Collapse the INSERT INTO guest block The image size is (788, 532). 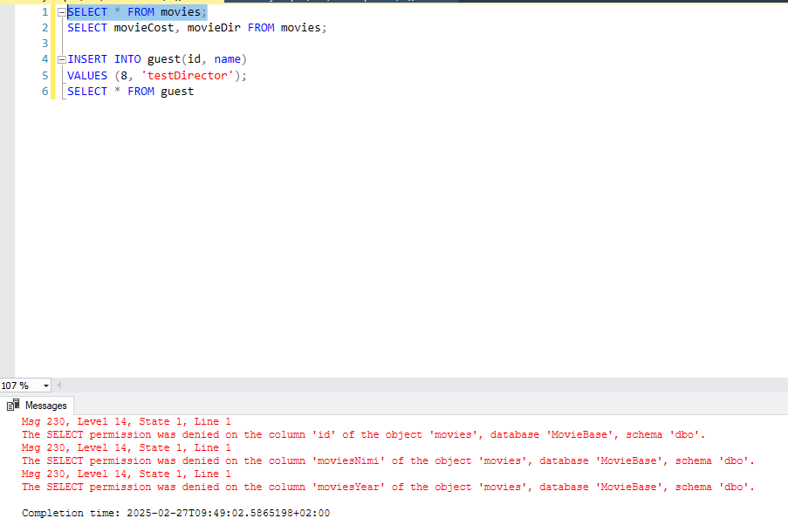coord(61,59)
